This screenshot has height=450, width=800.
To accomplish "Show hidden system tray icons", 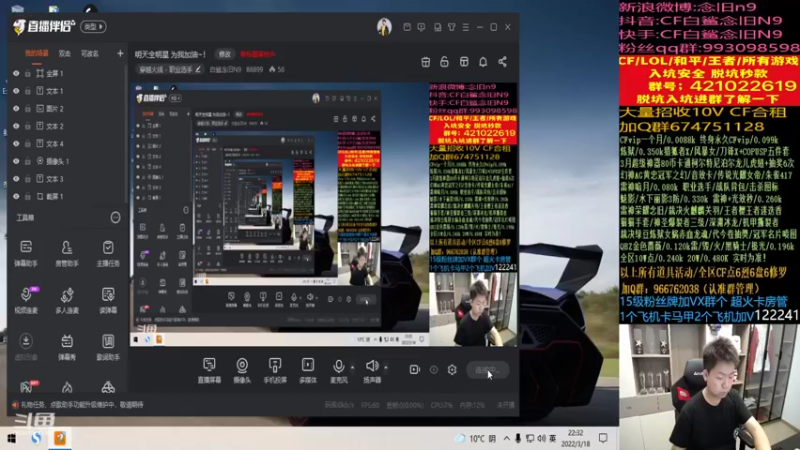I will (x=506, y=438).
